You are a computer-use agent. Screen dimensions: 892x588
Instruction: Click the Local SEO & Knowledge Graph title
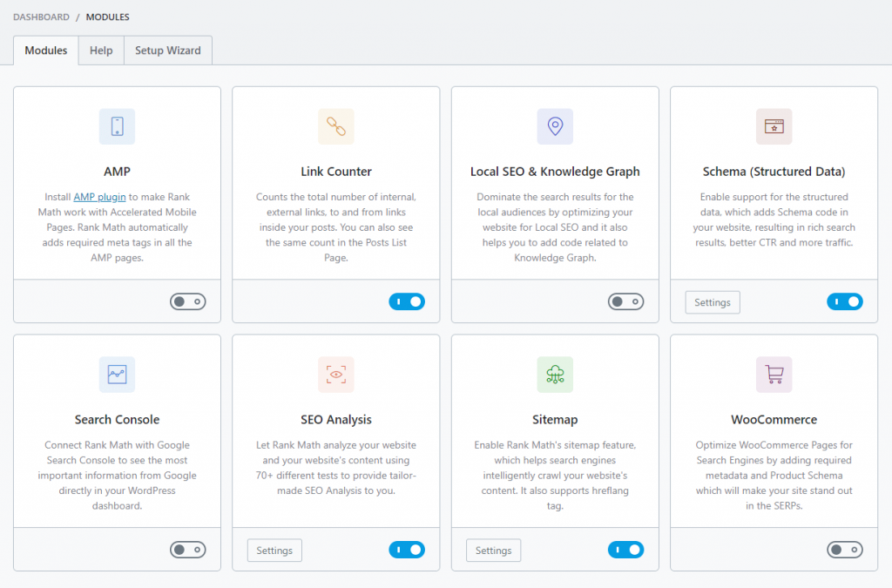[x=555, y=171]
